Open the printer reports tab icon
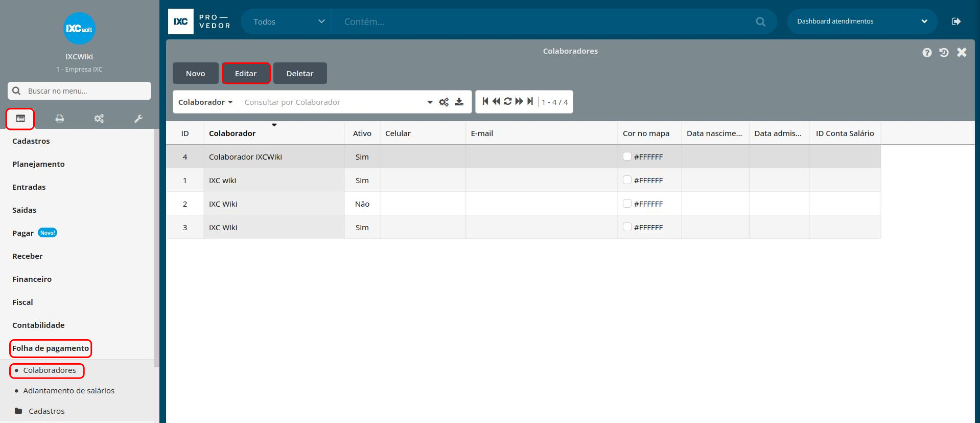Viewport: 980px width, 423px height. point(60,119)
